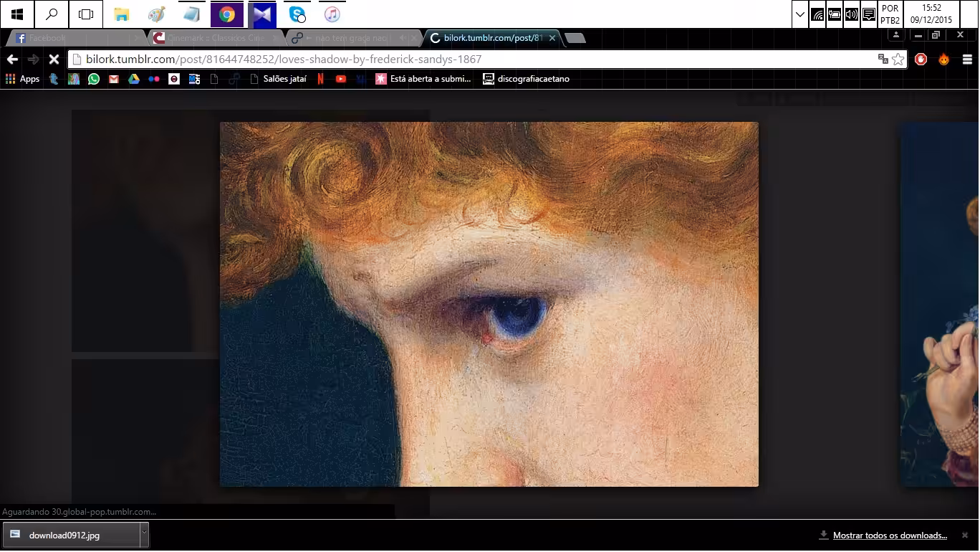Switch to the Cinemark Clássicos tab

click(215, 38)
